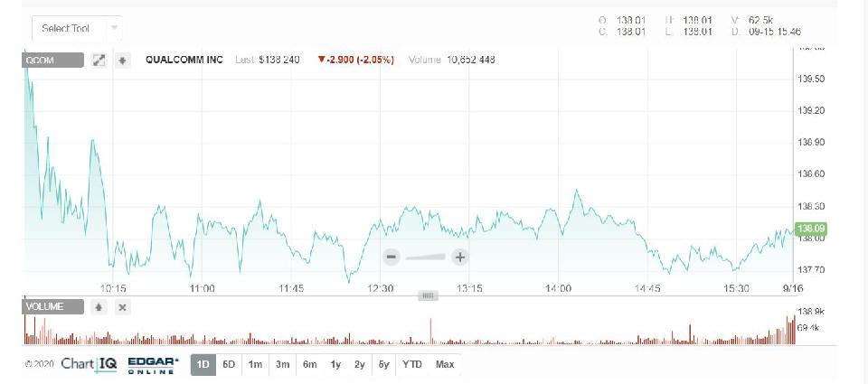The width and height of the screenshot is (868, 384).
Task: Click the zoom slider between minus and plus
Action: [425, 257]
